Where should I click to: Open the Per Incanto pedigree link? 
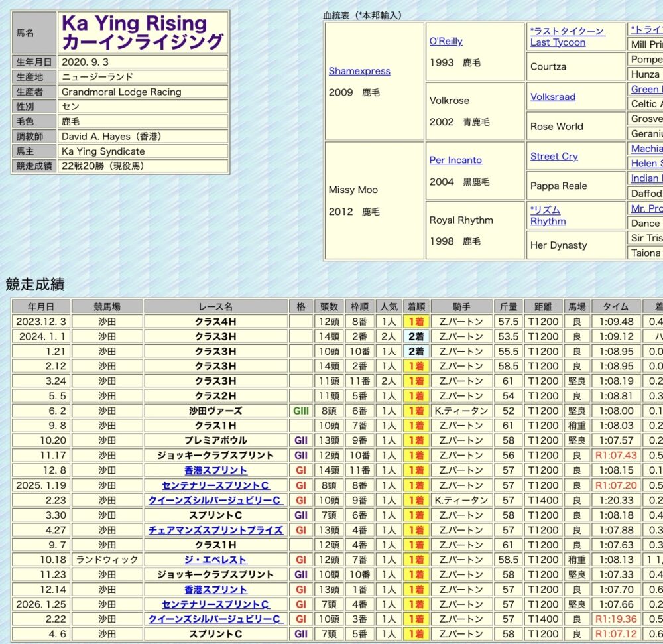coord(455,160)
